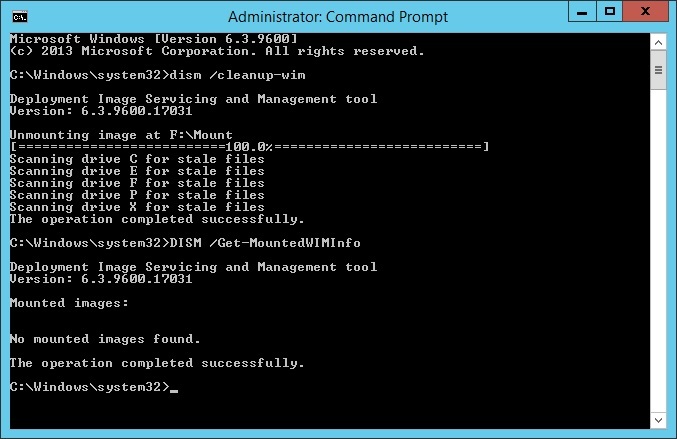This screenshot has height=439, width=677.
Task: Click the 'Unmounting image at F:\Mount' line
Action: [x=121, y=135]
